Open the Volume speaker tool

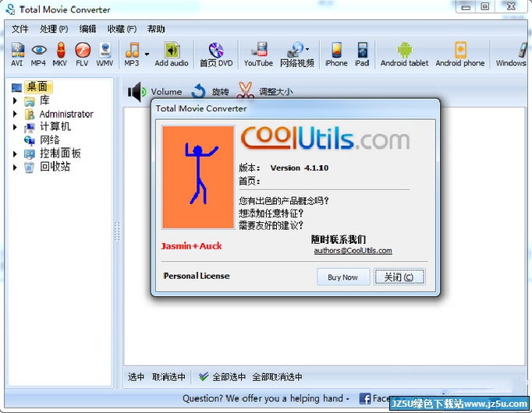[x=154, y=91]
